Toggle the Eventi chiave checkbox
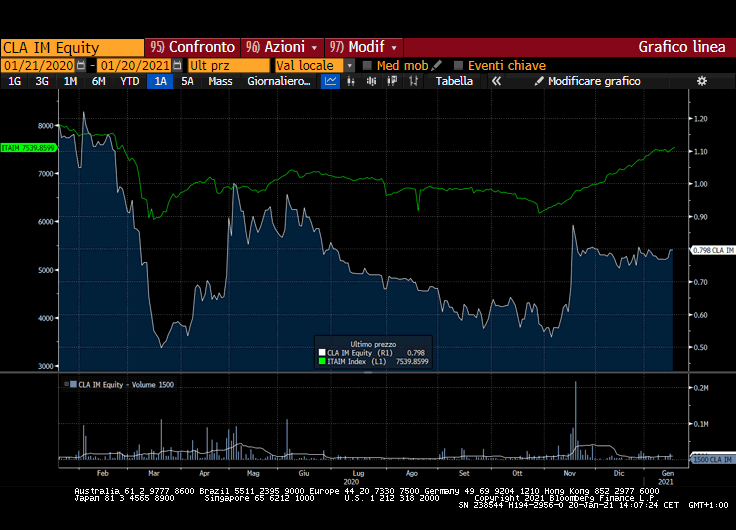736x530 pixels. [x=459, y=65]
